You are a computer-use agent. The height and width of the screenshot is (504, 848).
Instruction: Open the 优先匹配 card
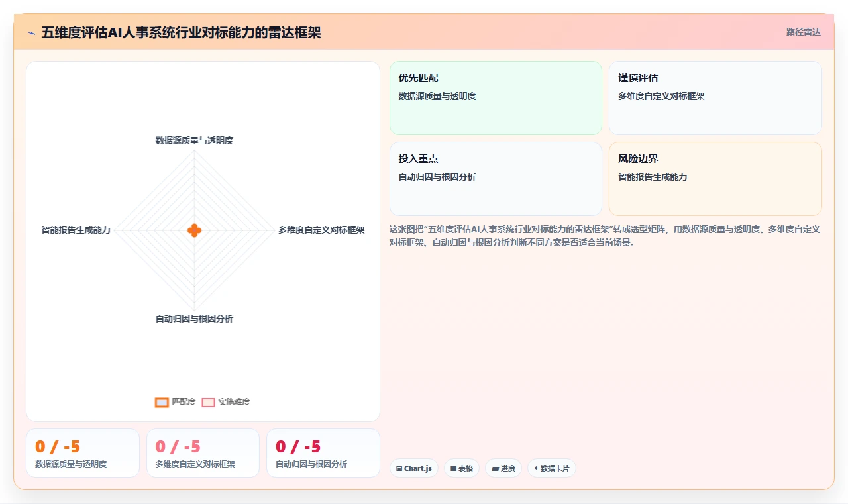(x=496, y=98)
